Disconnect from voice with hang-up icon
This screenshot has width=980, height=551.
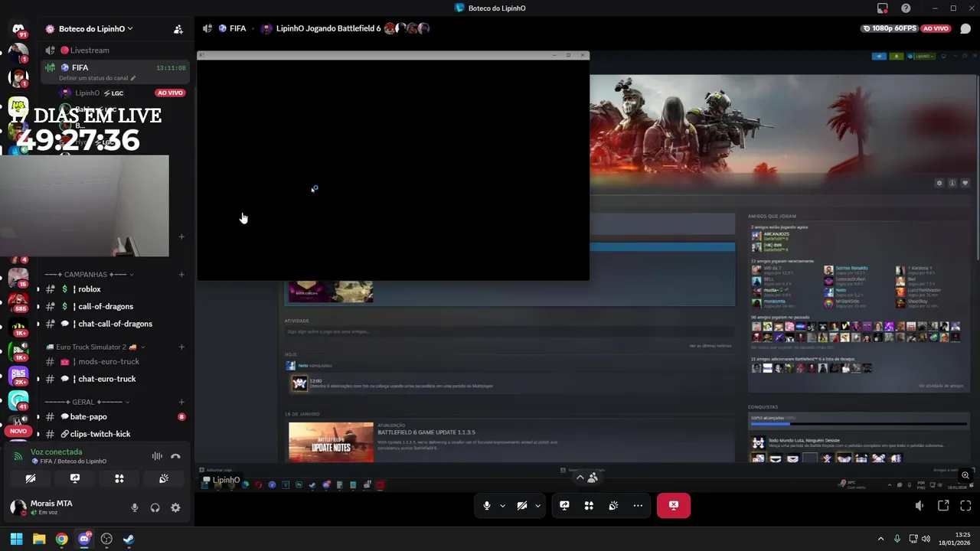tap(175, 456)
